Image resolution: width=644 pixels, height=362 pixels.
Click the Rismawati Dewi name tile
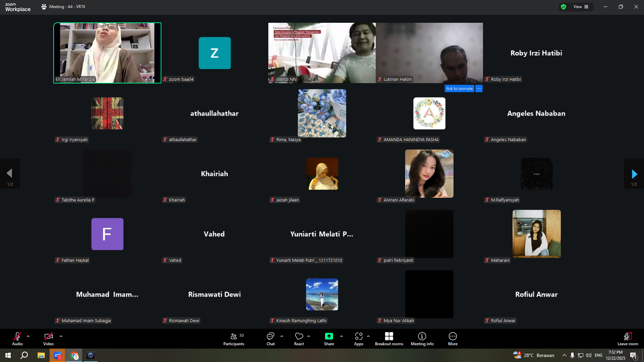(215, 294)
